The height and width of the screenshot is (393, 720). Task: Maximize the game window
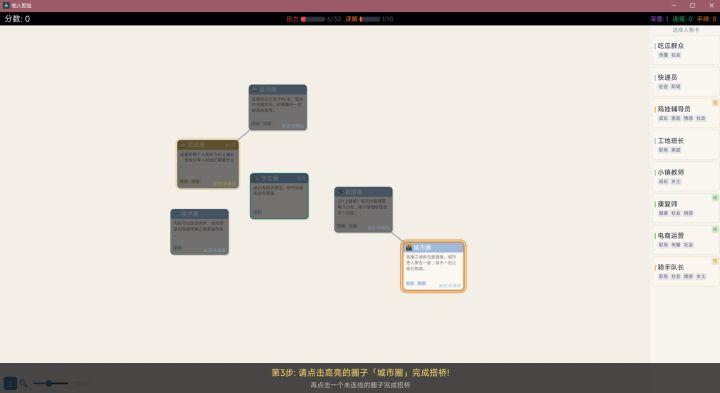(692, 6)
